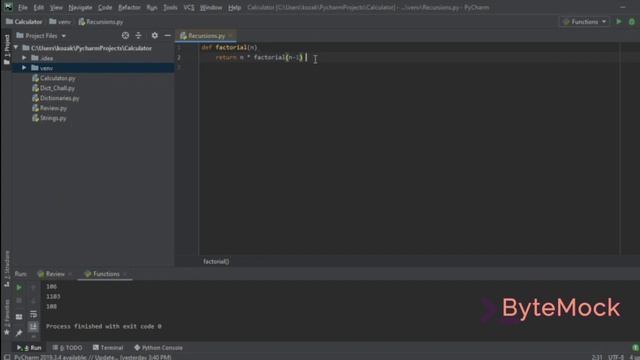Open the File menu
Image resolution: width=640 pixels, height=360 pixels.
(x=22, y=7)
